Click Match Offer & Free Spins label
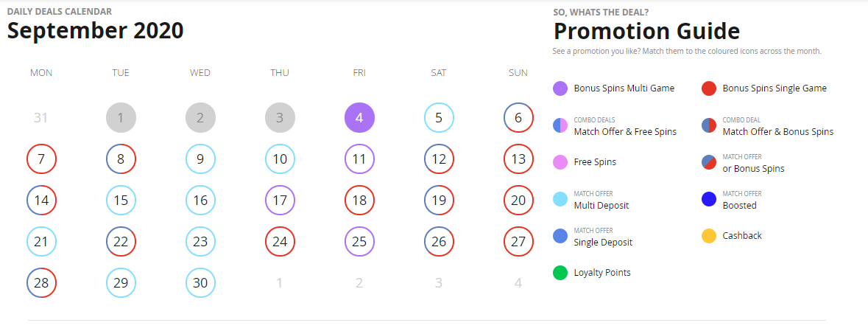The width and height of the screenshot is (868, 334). pos(625,131)
